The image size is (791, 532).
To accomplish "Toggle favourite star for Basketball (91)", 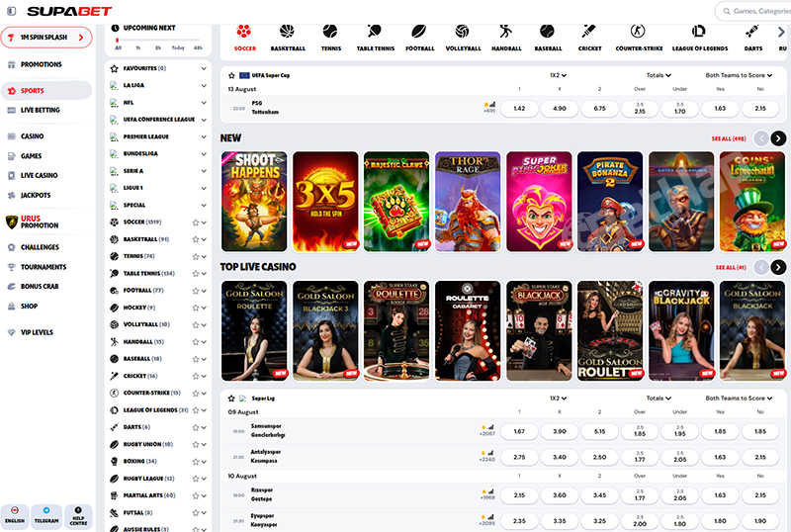I will [x=195, y=239].
